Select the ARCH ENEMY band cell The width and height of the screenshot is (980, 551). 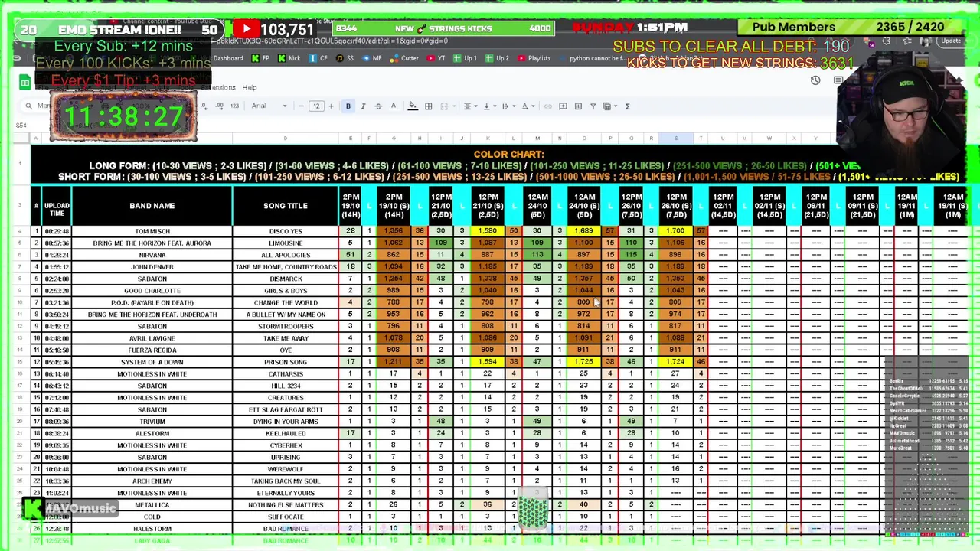tap(152, 481)
